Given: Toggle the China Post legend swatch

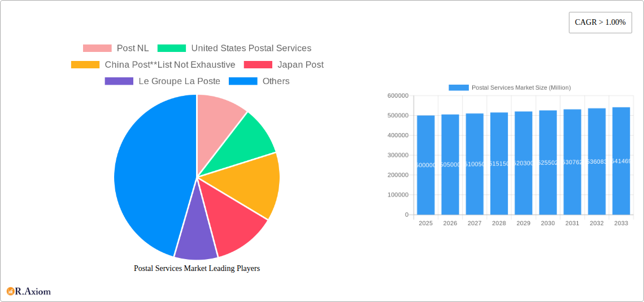Looking at the screenshot, I should tap(85, 65).
